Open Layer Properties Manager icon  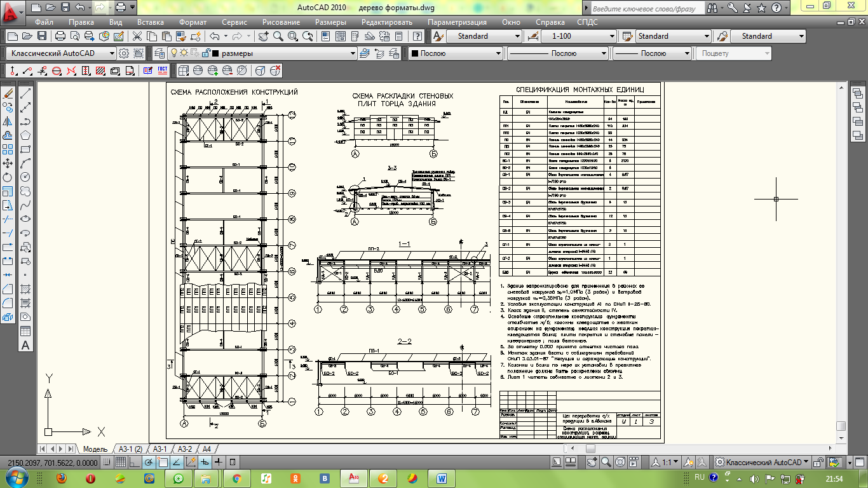(159, 53)
